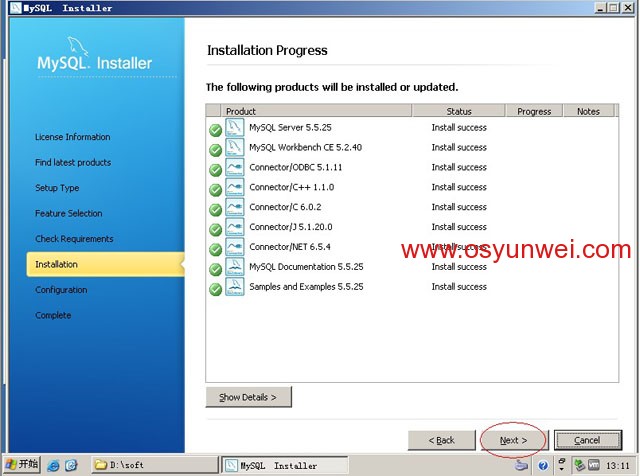The image size is (640, 476).
Task: Select the Connector/C 6.0.2 product icon
Action: pos(235,207)
